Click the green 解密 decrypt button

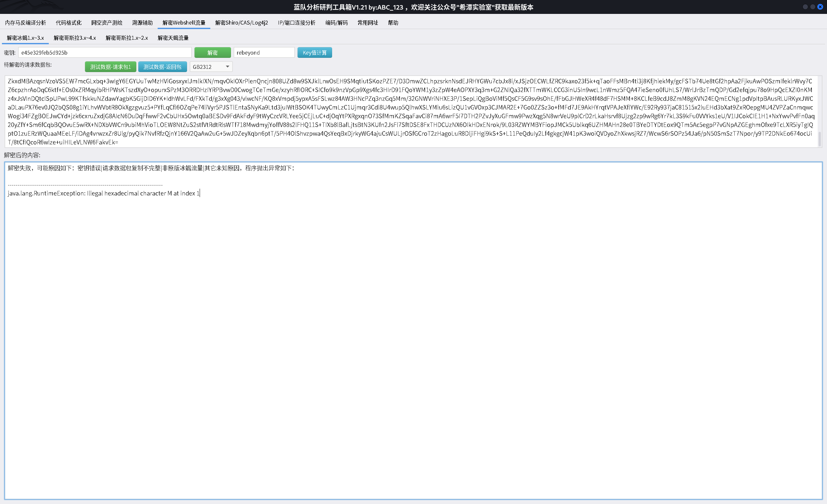click(x=213, y=53)
